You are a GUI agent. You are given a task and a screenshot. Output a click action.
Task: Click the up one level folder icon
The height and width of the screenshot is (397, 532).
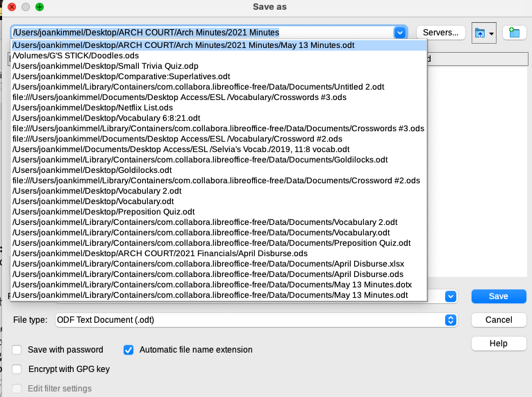click(479, 33)
